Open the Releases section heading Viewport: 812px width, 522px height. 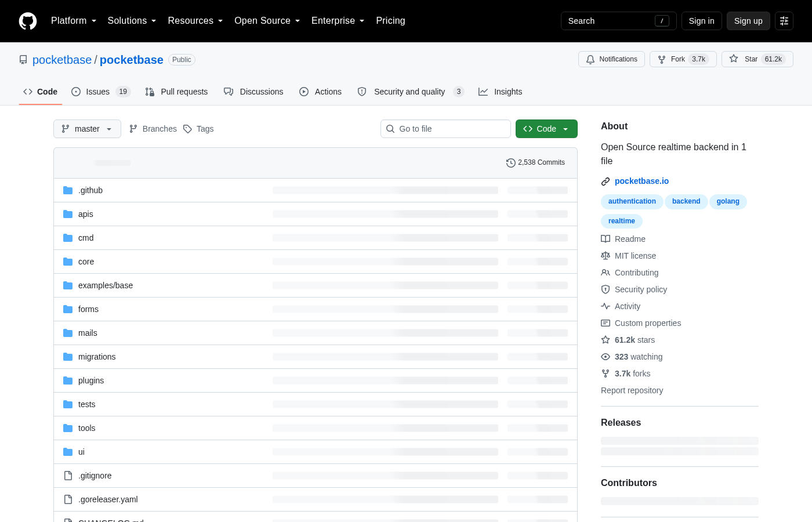(x=621, y=422)
